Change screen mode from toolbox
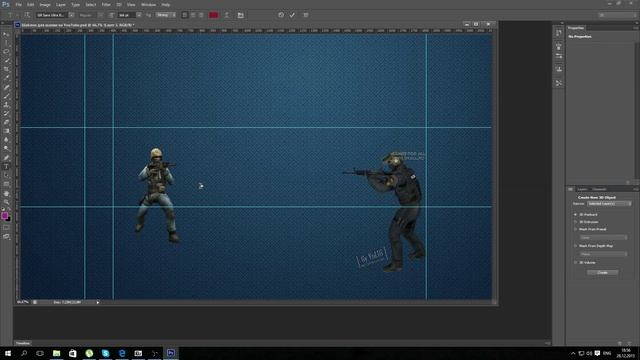The image size is (640, 360). [x=6, y=236]
